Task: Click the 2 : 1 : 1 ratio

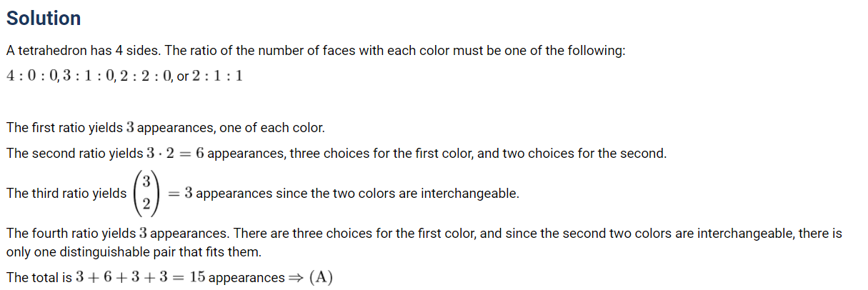Action: (216, 75)
